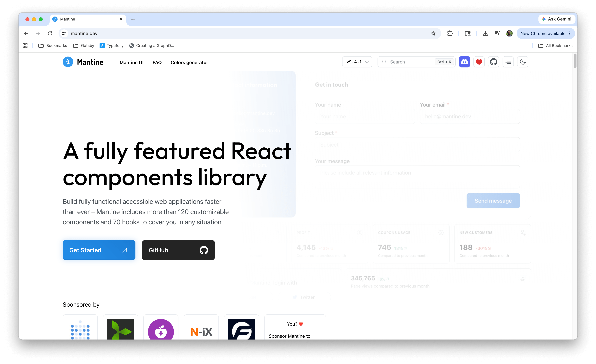
Task: Open the Chrome downloads icon
Action: (x=485, y=33)
